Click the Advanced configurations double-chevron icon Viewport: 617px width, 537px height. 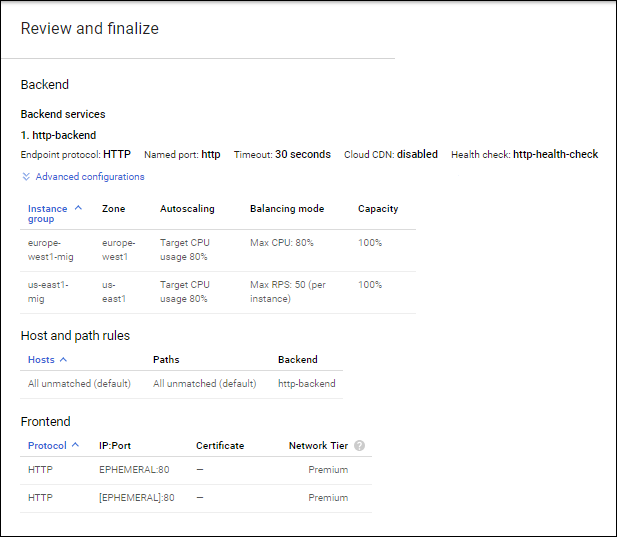(26, 177)
